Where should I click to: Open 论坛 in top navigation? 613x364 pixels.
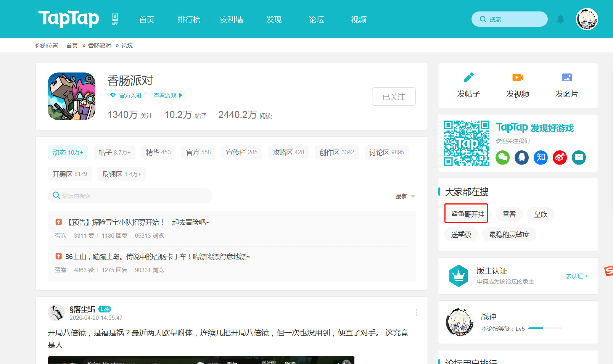(x=316, y=19)
